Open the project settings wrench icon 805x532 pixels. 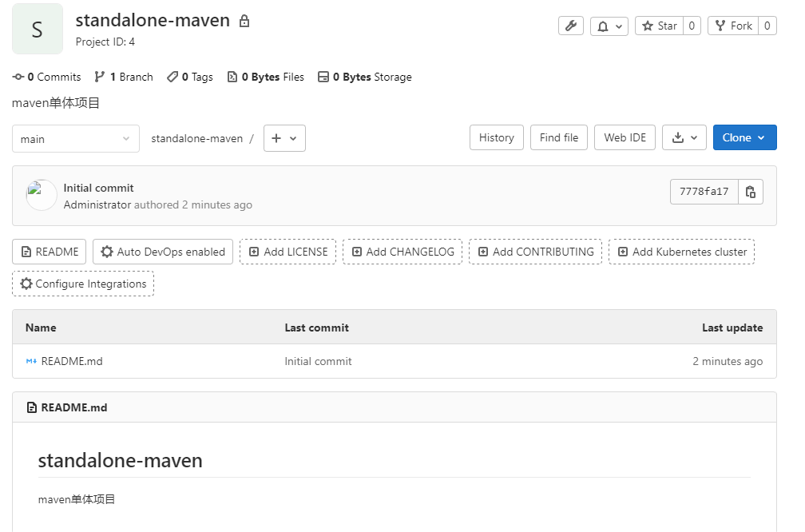click(570, 26)
